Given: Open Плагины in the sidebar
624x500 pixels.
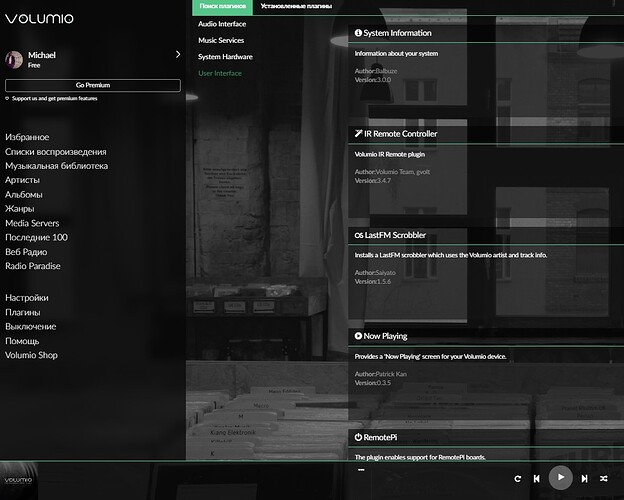Looking at the screenshot, I should point(23,312).
